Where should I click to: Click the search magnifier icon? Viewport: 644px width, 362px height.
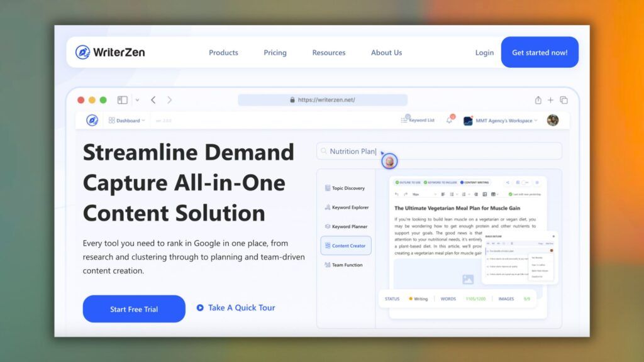pyautogui.click(x=324, y=151)
